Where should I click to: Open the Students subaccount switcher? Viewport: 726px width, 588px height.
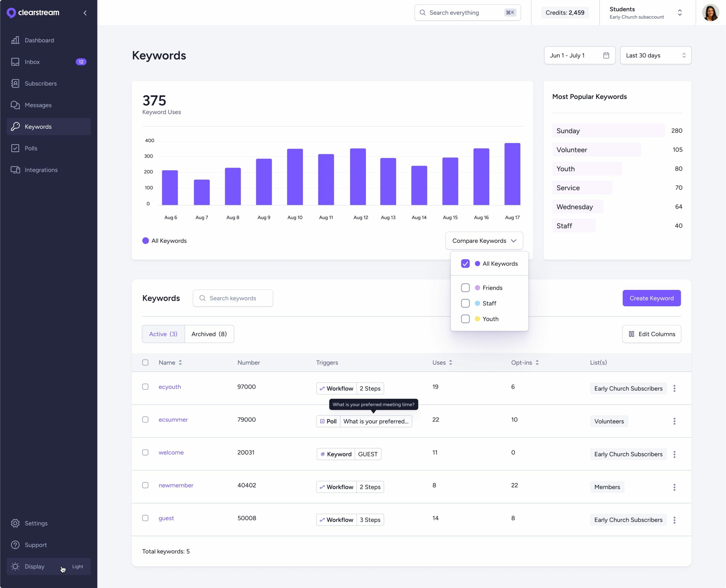point(647,12)
